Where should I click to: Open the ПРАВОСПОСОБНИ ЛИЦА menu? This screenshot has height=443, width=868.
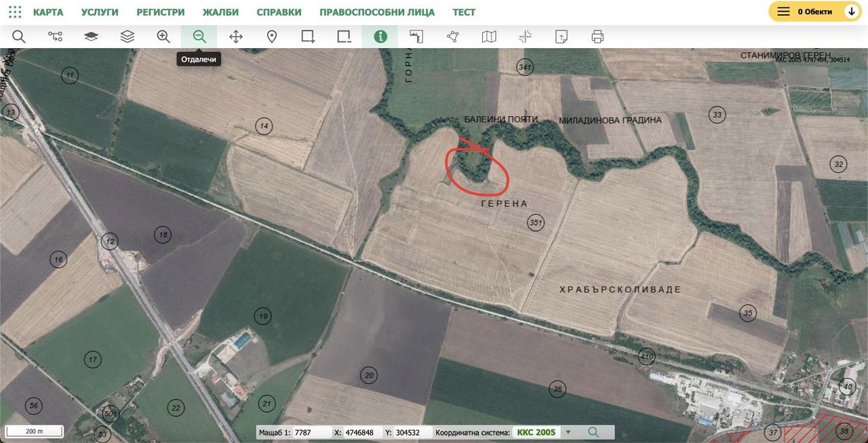[x=377, y=12]
